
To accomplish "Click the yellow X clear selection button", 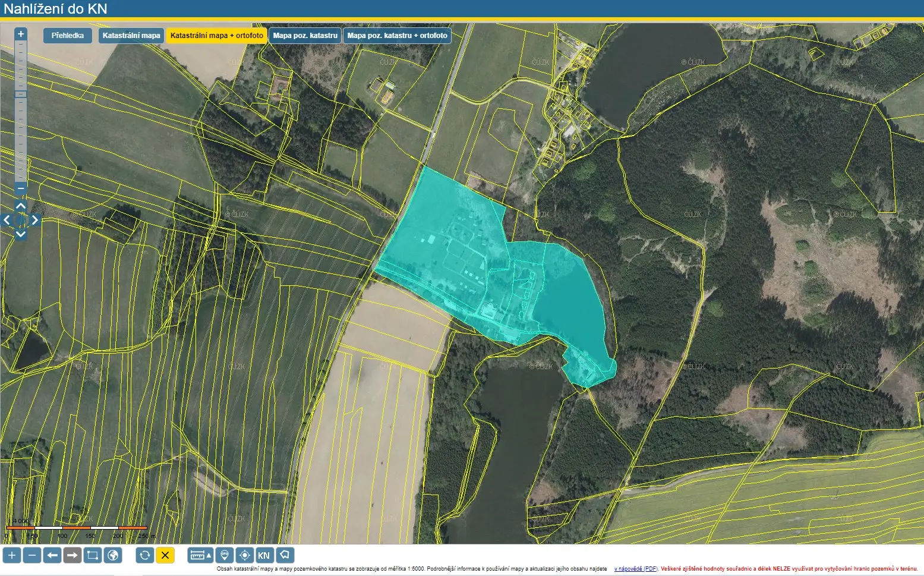I will pyautogui.click(x=165, y=555).
